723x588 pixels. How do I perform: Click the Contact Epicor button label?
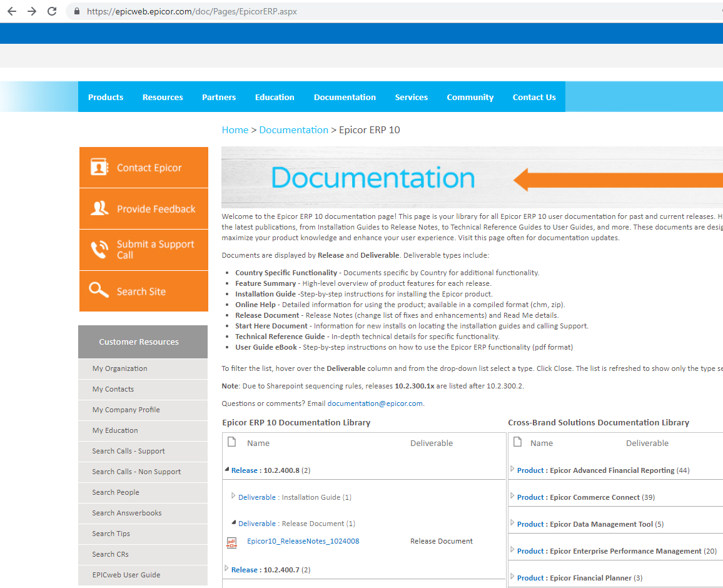(x=149, y=168)
